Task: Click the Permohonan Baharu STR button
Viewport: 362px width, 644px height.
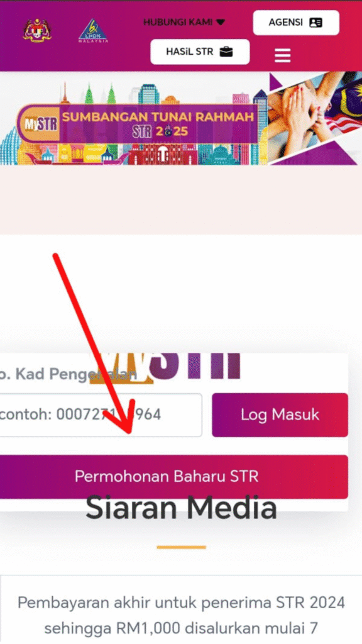Action: click(x=174, y=477)
